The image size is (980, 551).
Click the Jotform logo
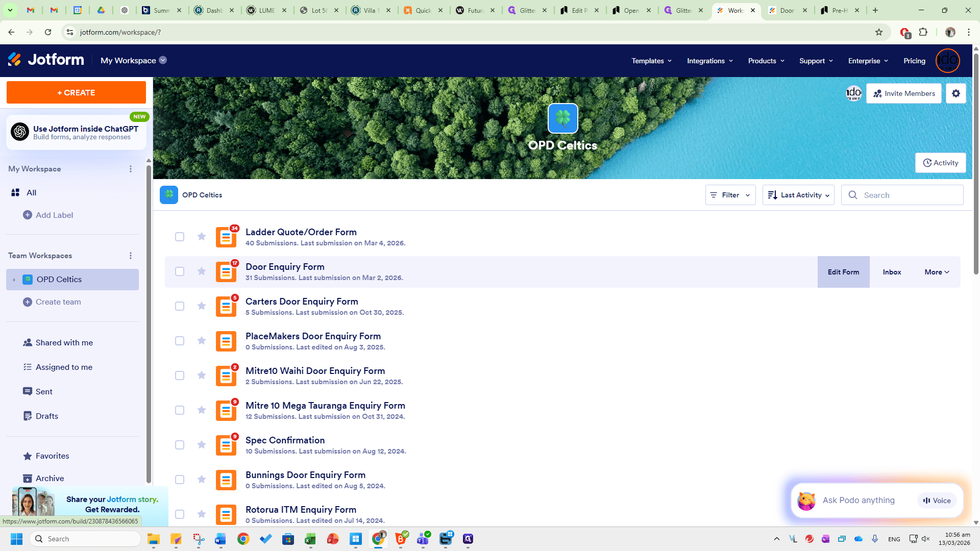point(46,60)
